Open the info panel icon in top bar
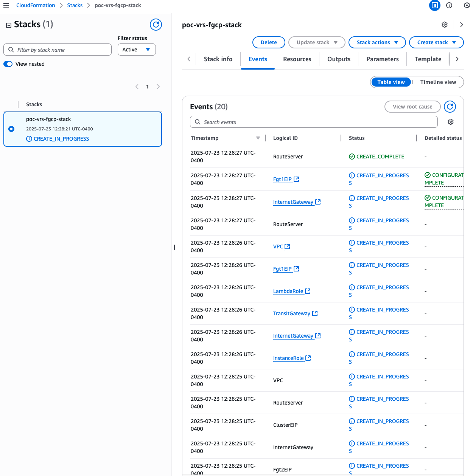Screen dimensions: 473x476 tap(449, 5)
